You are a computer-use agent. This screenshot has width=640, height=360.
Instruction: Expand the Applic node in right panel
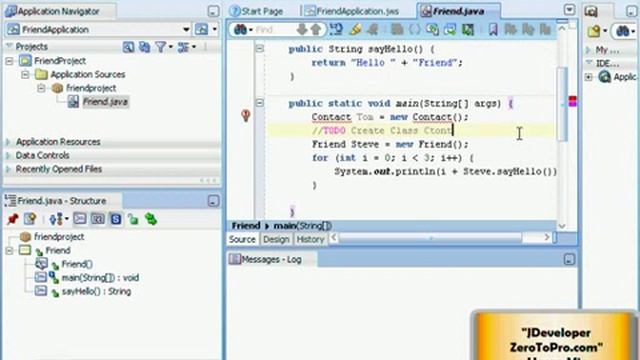click(589, 77)
